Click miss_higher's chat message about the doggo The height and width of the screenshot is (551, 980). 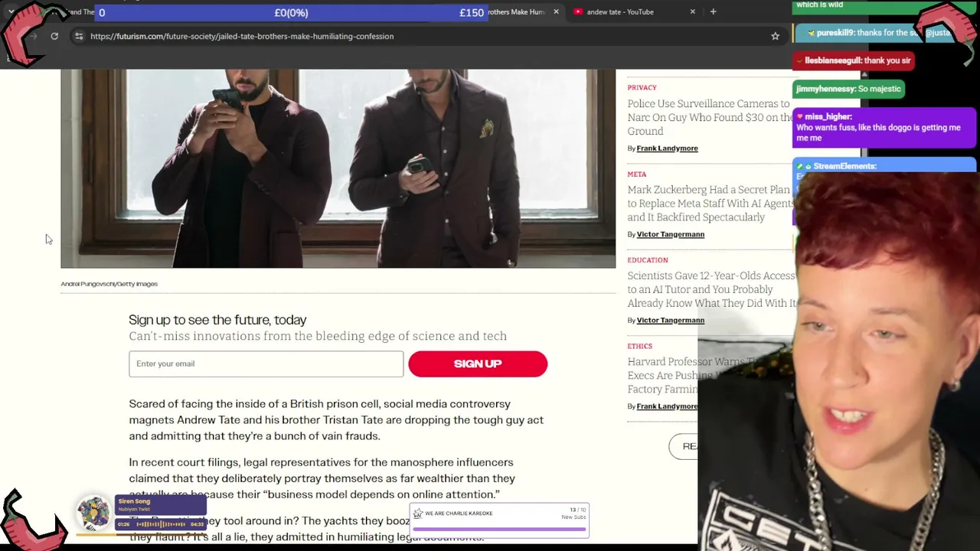[x=884, y=128]
